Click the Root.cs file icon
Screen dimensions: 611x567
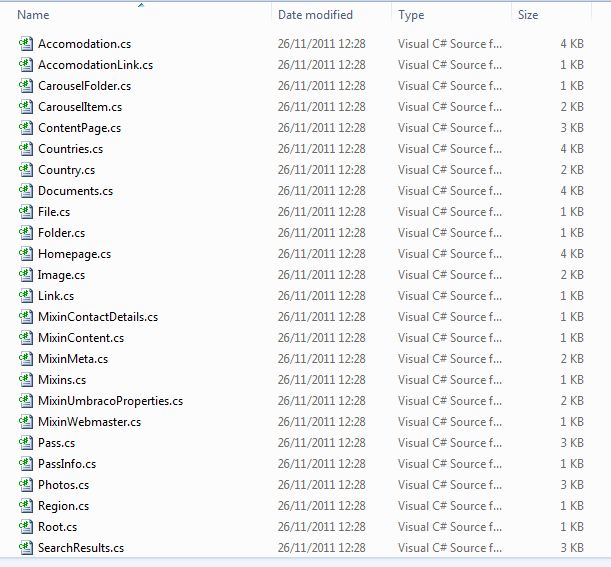[x=26, y=527]
